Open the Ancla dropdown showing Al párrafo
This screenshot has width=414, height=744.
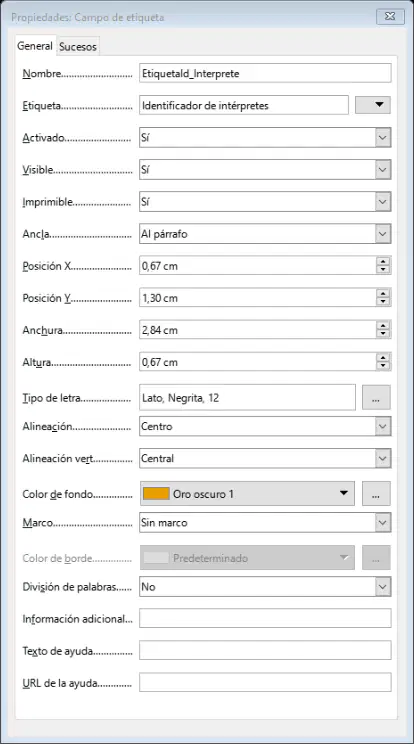pyautogui.click(x=383, y=234)
